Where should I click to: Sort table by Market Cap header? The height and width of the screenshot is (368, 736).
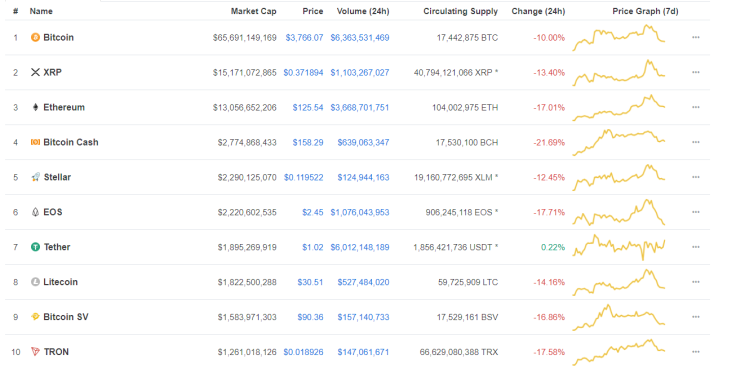coord(253,11)
